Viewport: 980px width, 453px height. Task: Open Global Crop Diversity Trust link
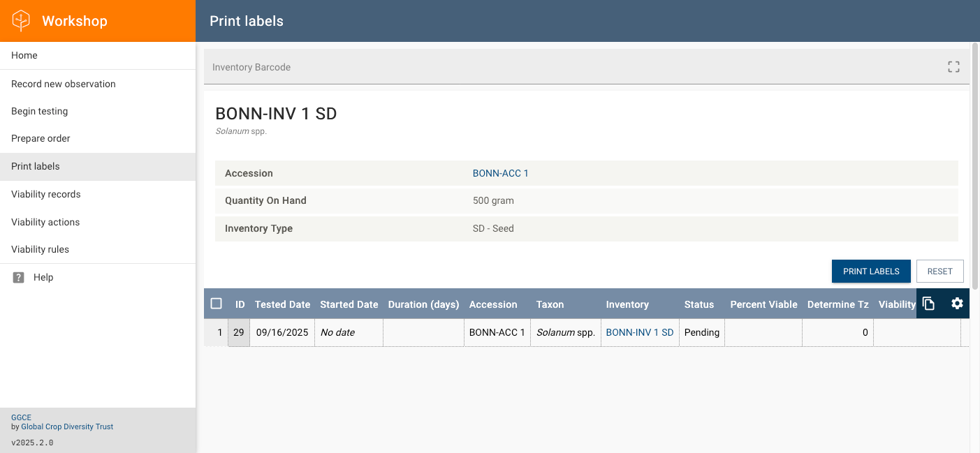pos(67,426)
